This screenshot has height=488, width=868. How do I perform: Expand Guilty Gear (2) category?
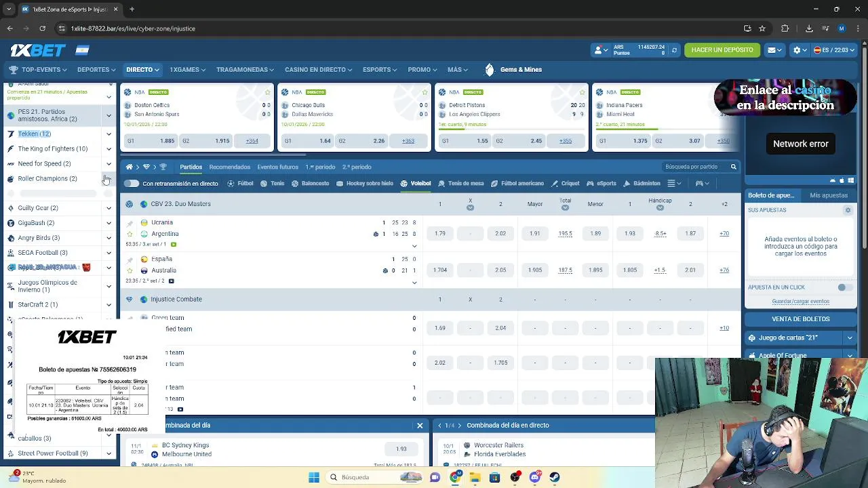point(108,208)
